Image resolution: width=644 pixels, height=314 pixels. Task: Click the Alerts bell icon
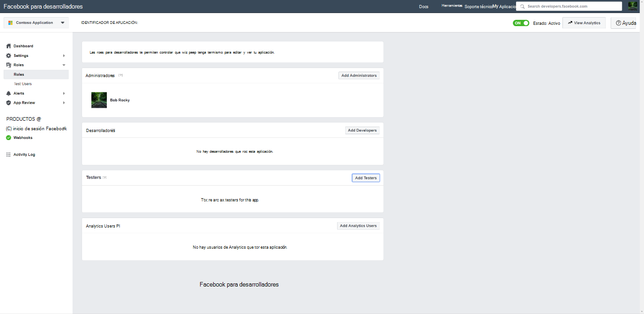(x=9, y=93)
